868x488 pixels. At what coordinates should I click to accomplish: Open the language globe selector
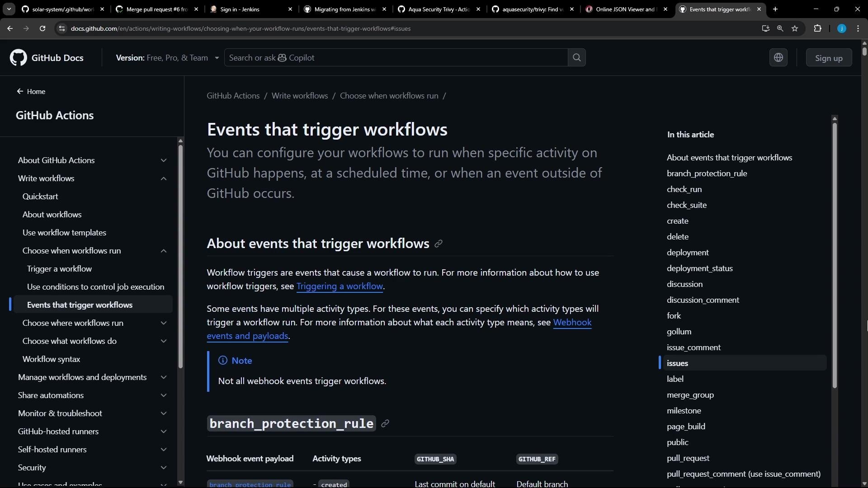(778, 57)
